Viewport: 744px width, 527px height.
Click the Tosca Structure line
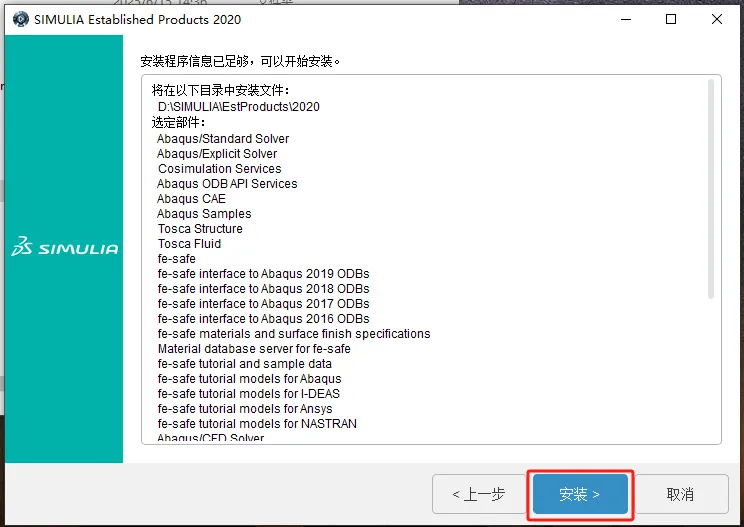[200, 229]
